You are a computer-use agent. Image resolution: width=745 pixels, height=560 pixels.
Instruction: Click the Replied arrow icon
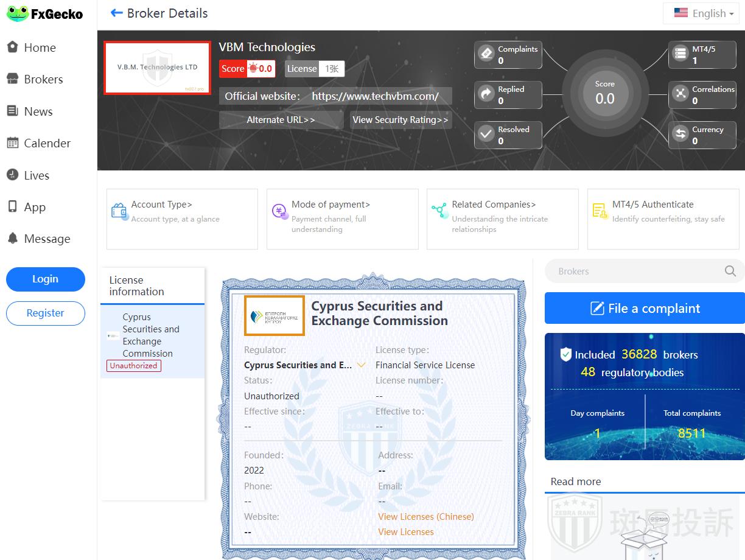486,94
